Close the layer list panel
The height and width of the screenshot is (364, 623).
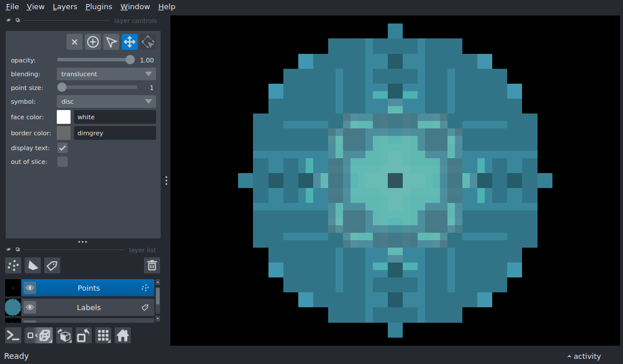click(x=9, y=250)
